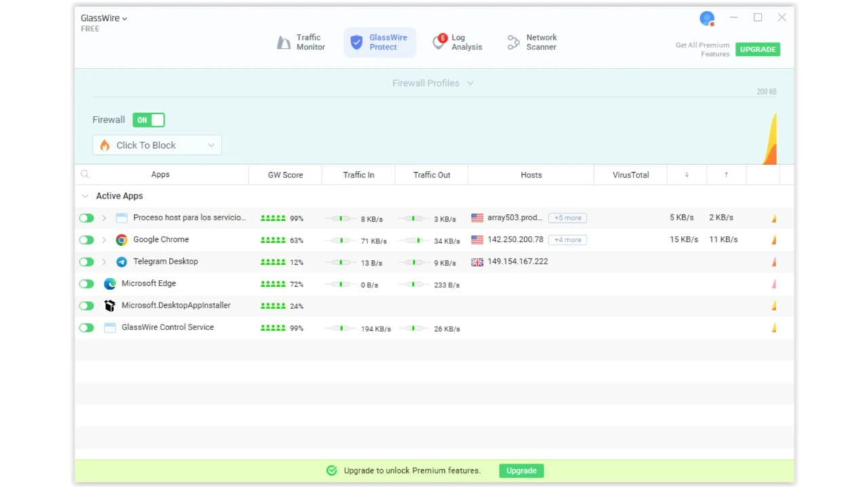Click the Microsoft.DesktopAppInstaller package icon
The image size is (868, 488).
click(x=110, y=306)
